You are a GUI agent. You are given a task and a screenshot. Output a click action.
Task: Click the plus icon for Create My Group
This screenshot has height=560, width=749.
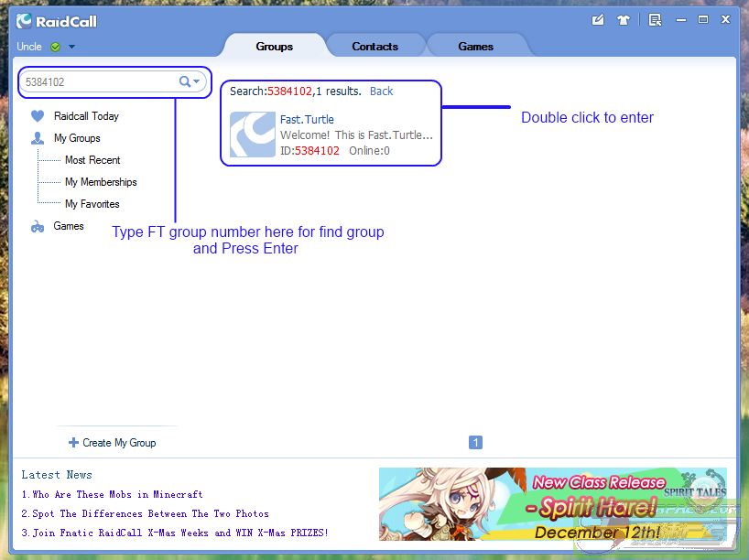[x=73, y=443]
